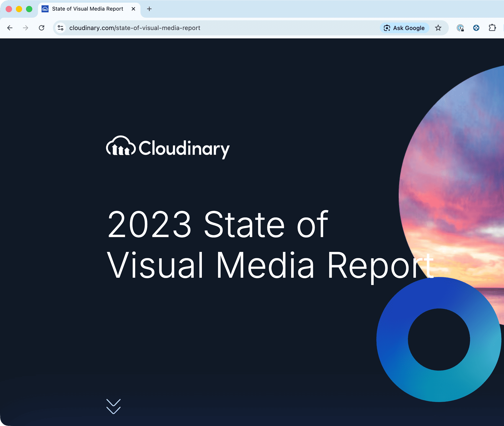Image resolution: width=504 pixels, height=426 pixels.
Task: Open the site information icon
Action: [61, 28]
